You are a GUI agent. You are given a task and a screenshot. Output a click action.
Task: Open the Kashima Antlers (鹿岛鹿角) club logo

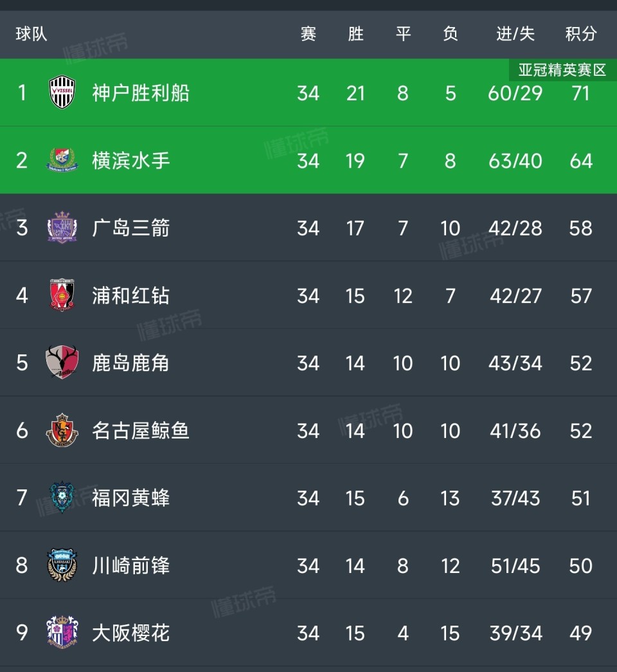(62, 363)
